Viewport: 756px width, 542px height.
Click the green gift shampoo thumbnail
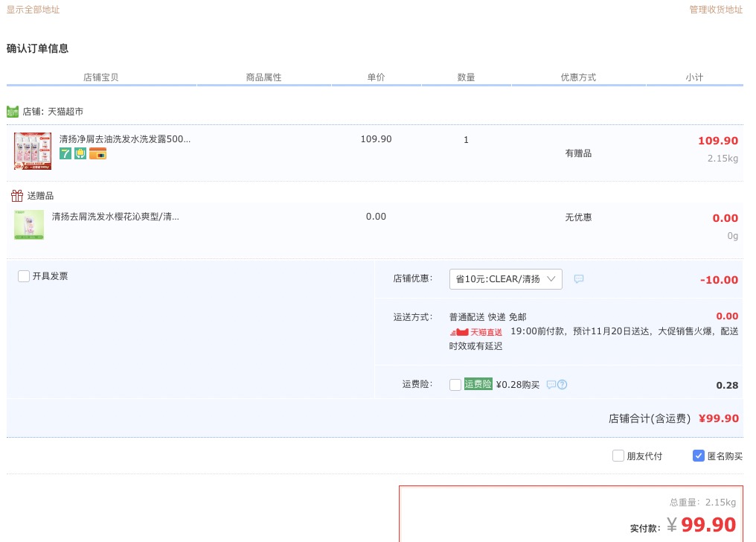(29, 225)
